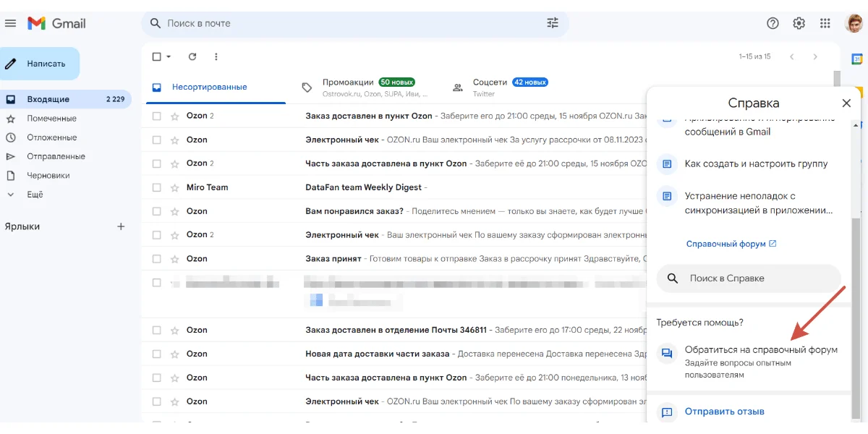868x434 pixels.
Task: Open Gmail settings gear
Action: pyautogui.click(x=799, y=23)
